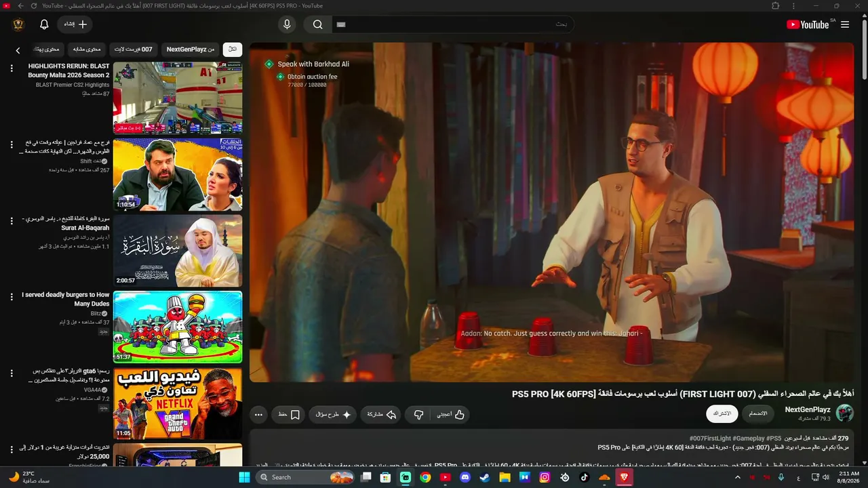Open Google Chrome from the taskbar

(425, 477)
